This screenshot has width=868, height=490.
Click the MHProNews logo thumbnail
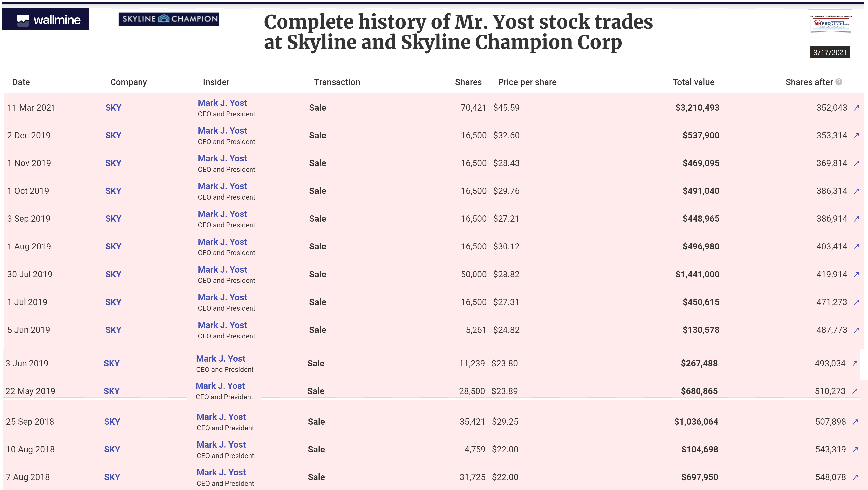pos(831,24)
